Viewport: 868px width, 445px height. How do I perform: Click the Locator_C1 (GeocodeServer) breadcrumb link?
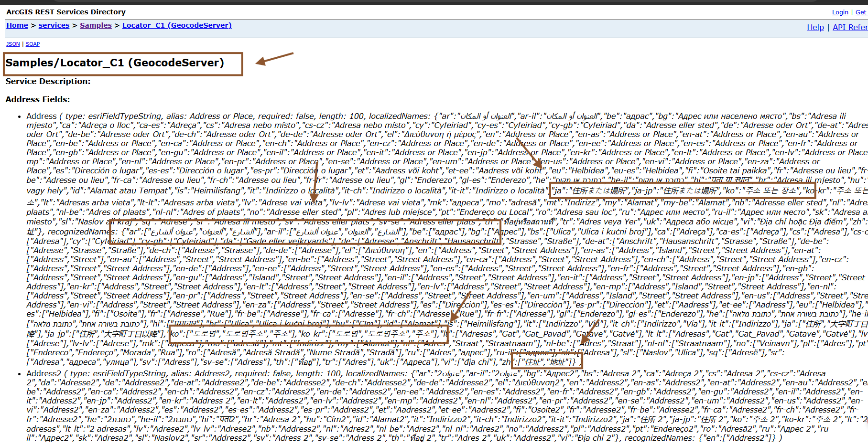[177, 25]
